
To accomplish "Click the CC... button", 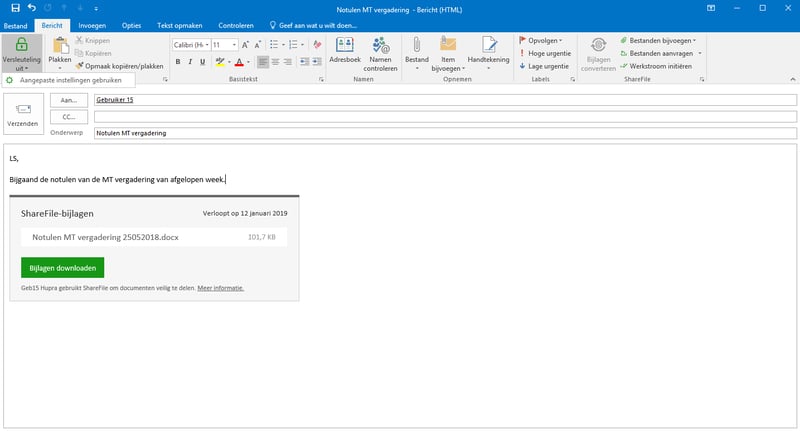I will click(x=69, y=117).
